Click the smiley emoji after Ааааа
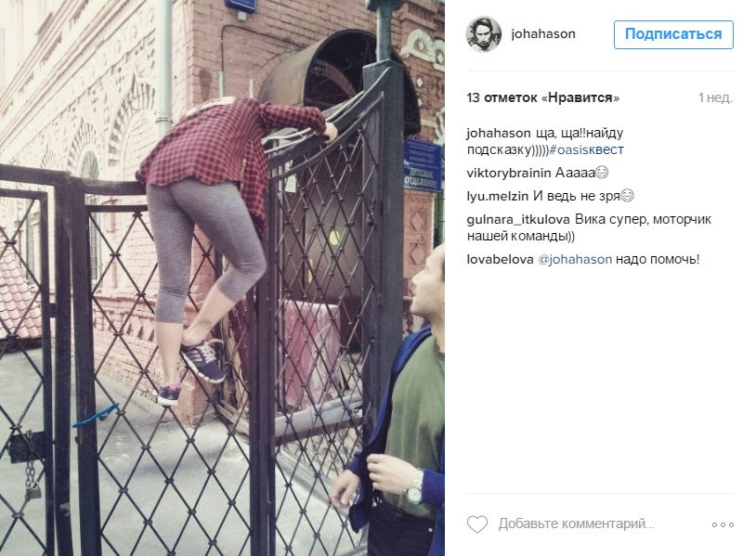 602,172
